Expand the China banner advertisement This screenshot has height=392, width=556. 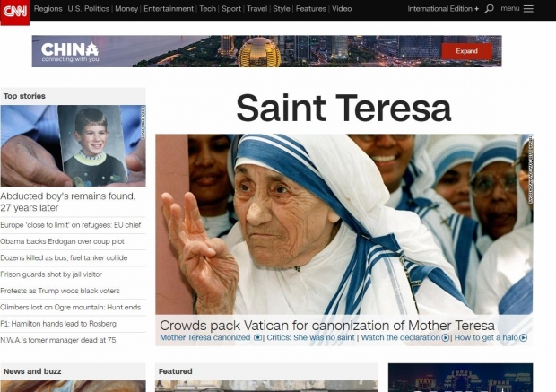click(466, 51)
